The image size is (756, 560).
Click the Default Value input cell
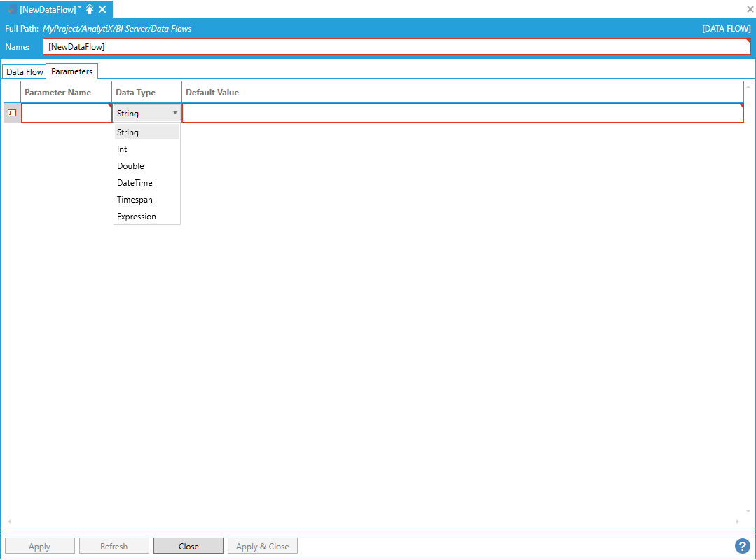click(x=462, y=113)
